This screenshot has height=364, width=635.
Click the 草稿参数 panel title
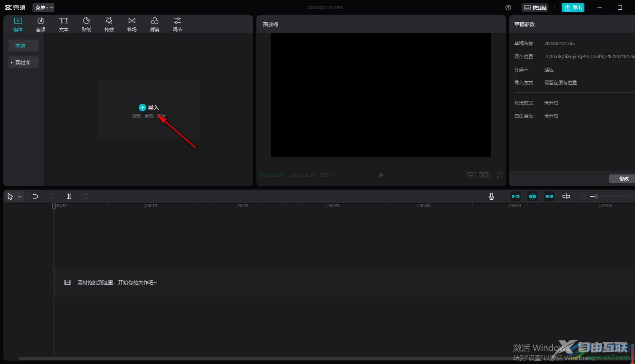click(525, 24)
